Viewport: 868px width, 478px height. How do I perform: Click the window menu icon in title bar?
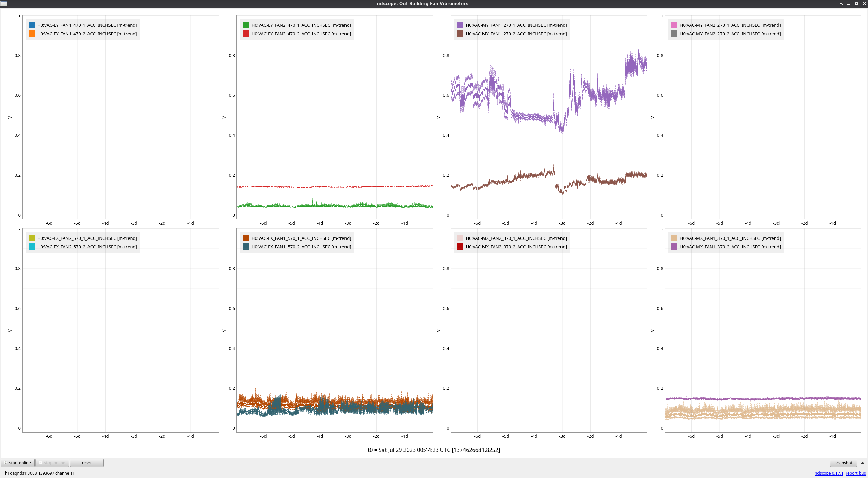(4, 3)
